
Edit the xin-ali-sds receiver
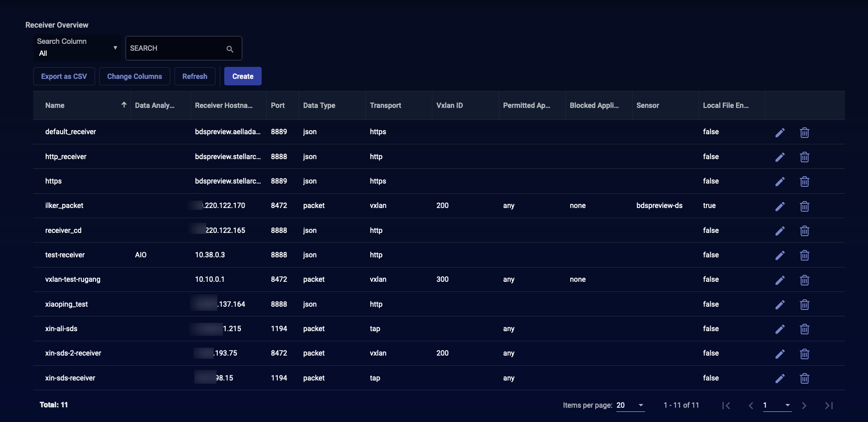(780, 329)
